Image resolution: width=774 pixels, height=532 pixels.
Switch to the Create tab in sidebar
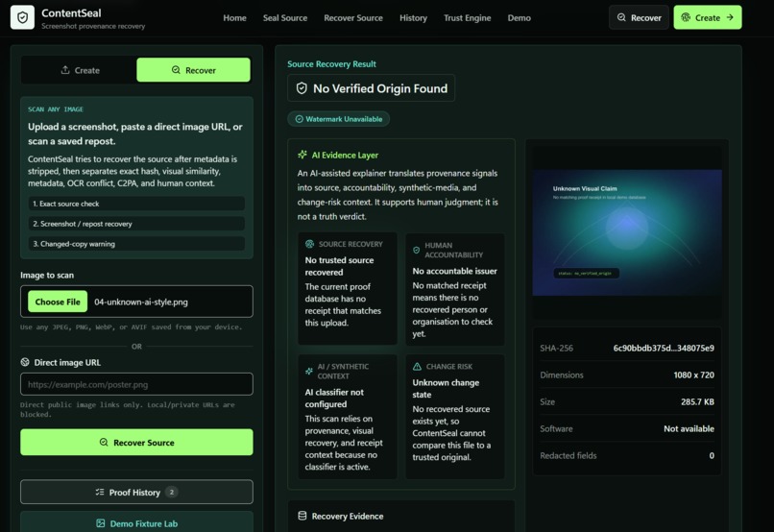tap(80, 70)
